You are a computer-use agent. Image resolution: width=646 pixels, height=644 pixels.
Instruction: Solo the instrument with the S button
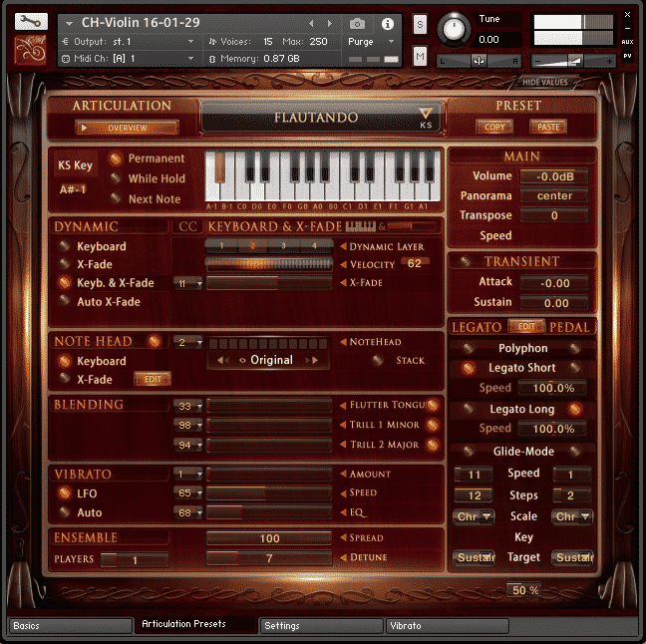coord(420,24)
